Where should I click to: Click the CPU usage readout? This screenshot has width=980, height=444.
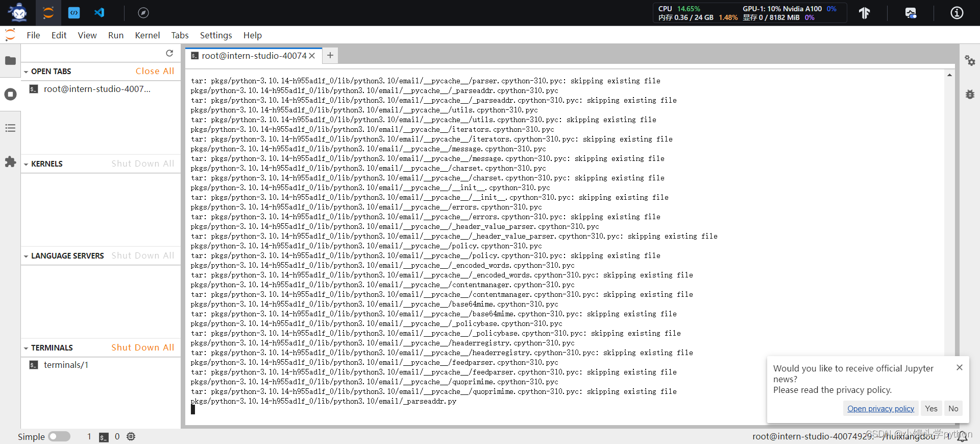point(679,9)
